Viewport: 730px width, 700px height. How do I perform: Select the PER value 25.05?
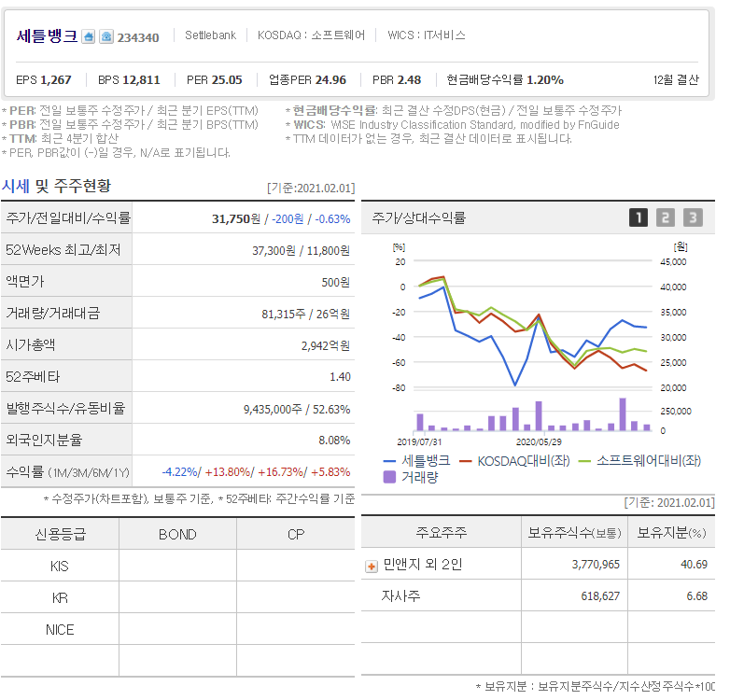click(x=227, y=80)
